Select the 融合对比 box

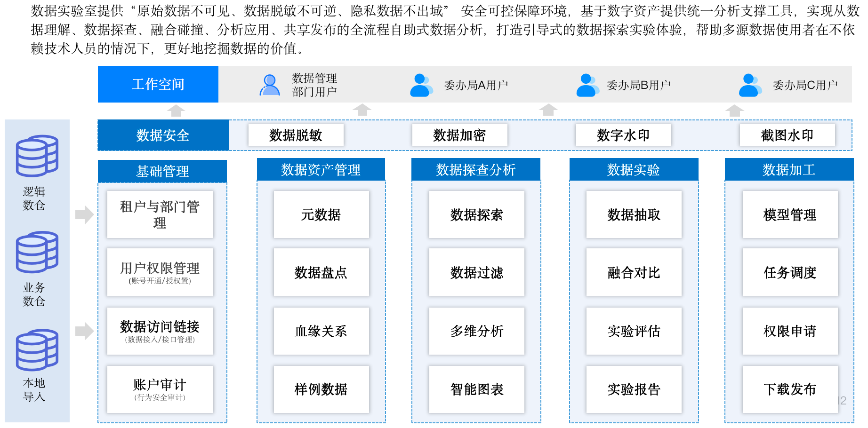click(634, 273)
